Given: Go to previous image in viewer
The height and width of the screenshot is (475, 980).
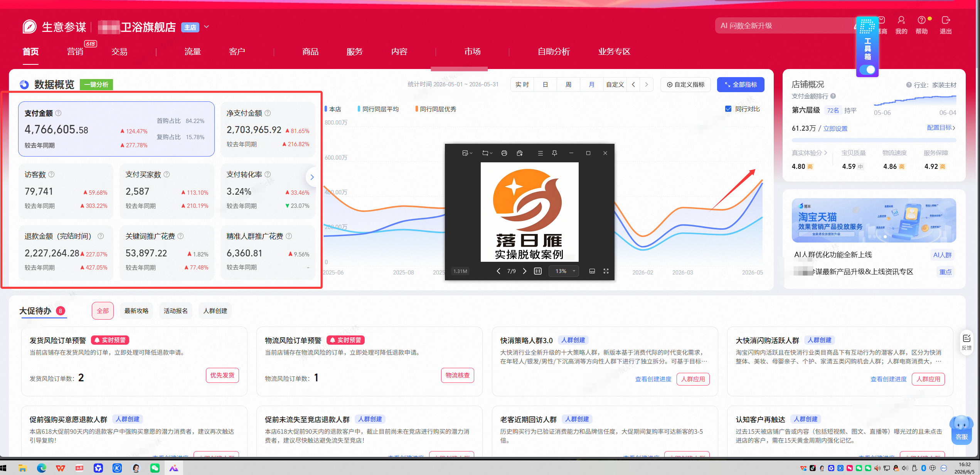Looking at the screenshot, I should click(x=498, y=271).
